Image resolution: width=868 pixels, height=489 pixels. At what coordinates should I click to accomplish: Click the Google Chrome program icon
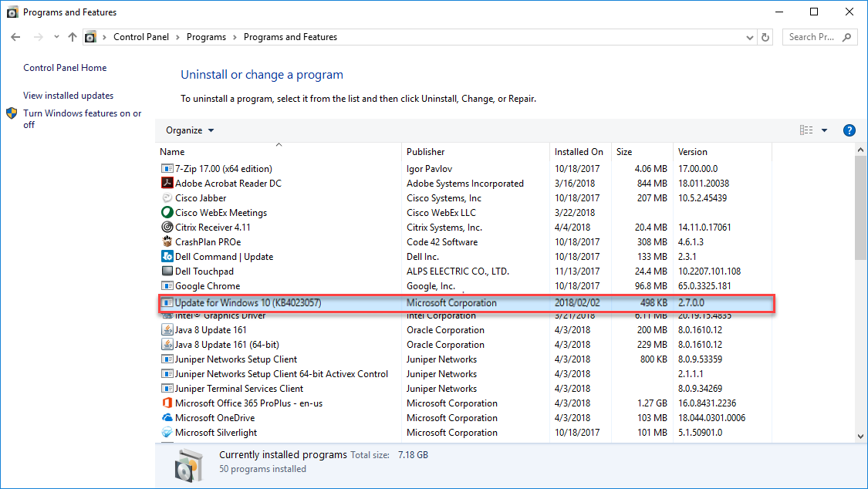click(x=167, y=286)
